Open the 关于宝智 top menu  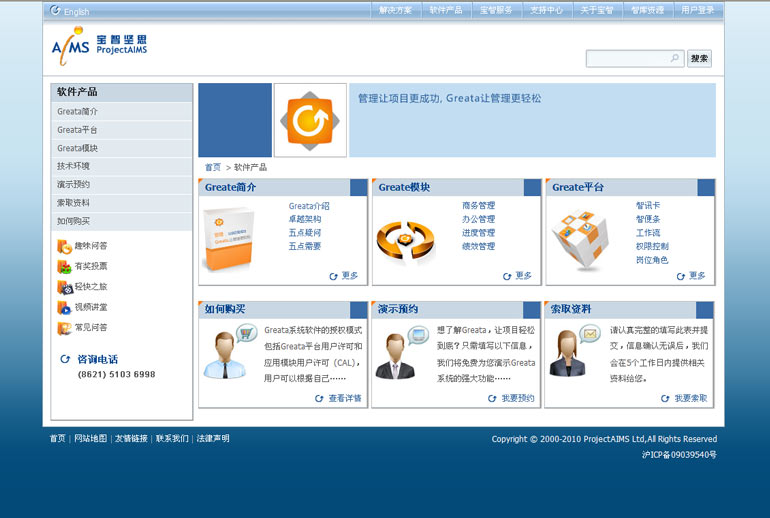(597, 10)
